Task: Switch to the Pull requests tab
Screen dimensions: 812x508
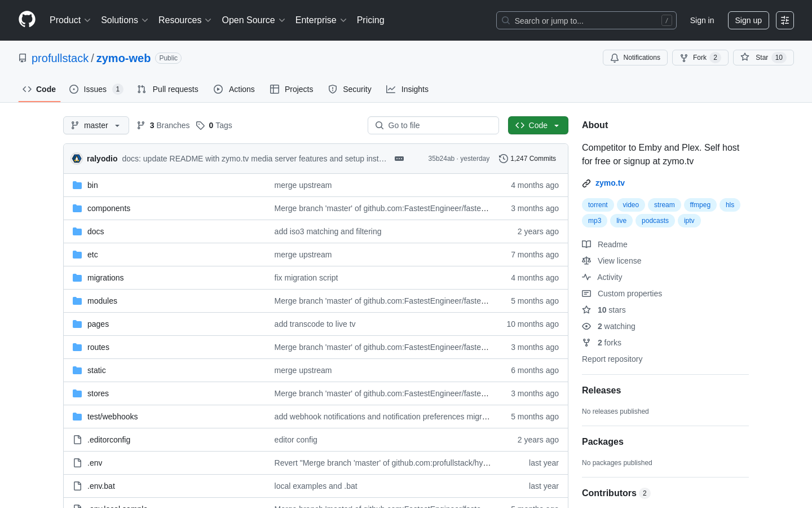Action: point(168,89)
